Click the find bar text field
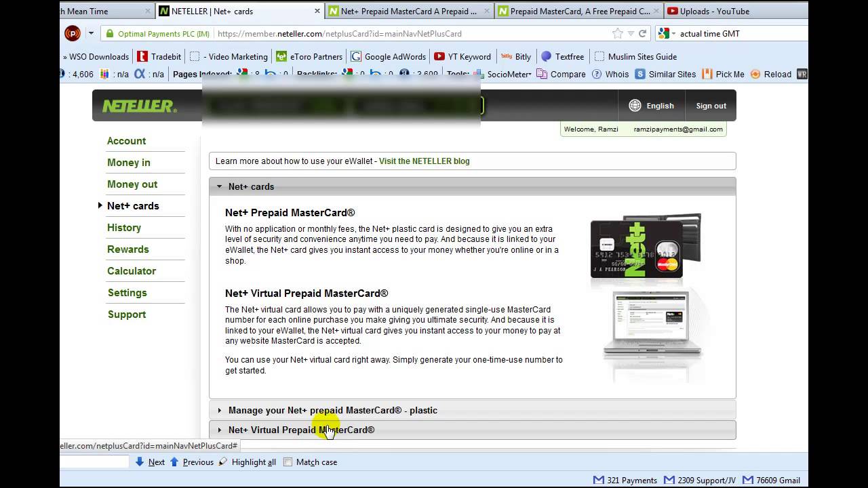Viewport: 868px width, 488px height. coord(94,462)
